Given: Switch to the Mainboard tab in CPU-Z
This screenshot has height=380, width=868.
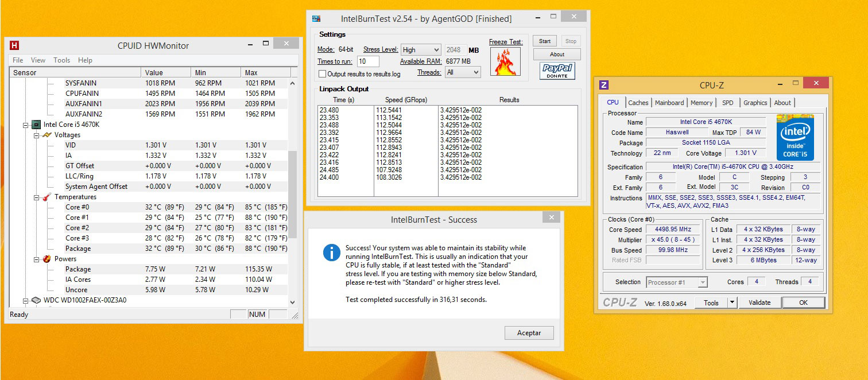Looking at the screenshot, I should pyautogui.click(x=669, y=103).
